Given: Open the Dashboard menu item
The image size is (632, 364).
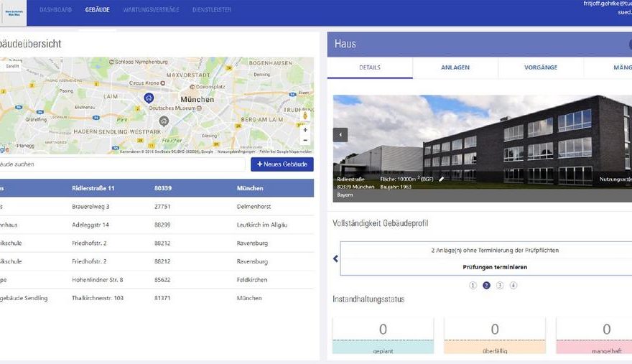Looking at the screenshot, I should [55, 9].
